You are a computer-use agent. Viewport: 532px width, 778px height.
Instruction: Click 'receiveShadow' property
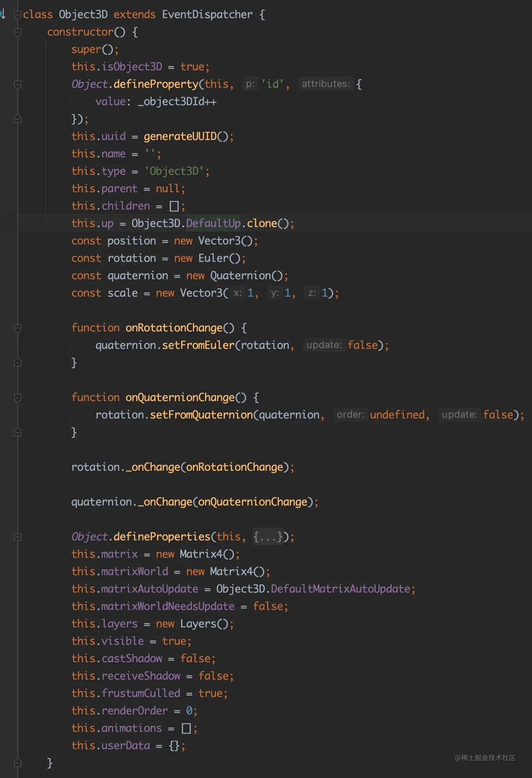(141, 676)
